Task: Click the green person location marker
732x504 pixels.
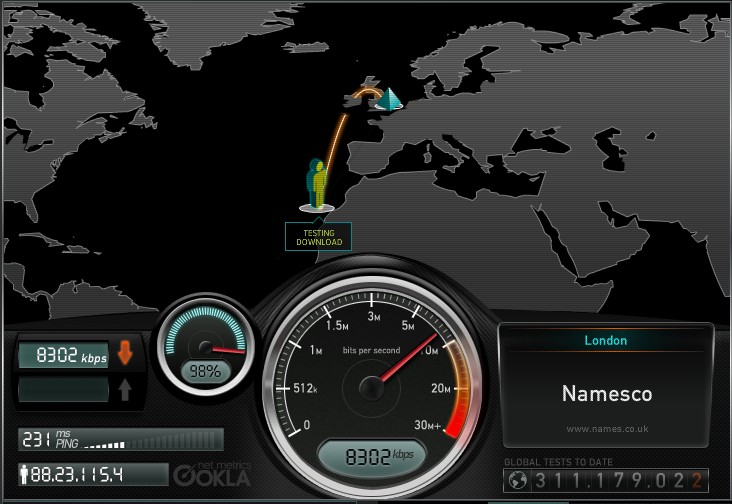Action: 318,185
